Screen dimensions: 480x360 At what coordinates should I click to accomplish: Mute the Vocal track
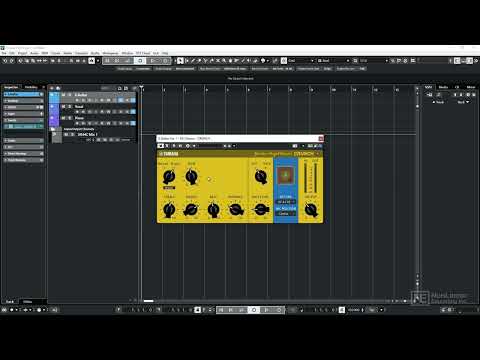[63, 107]
